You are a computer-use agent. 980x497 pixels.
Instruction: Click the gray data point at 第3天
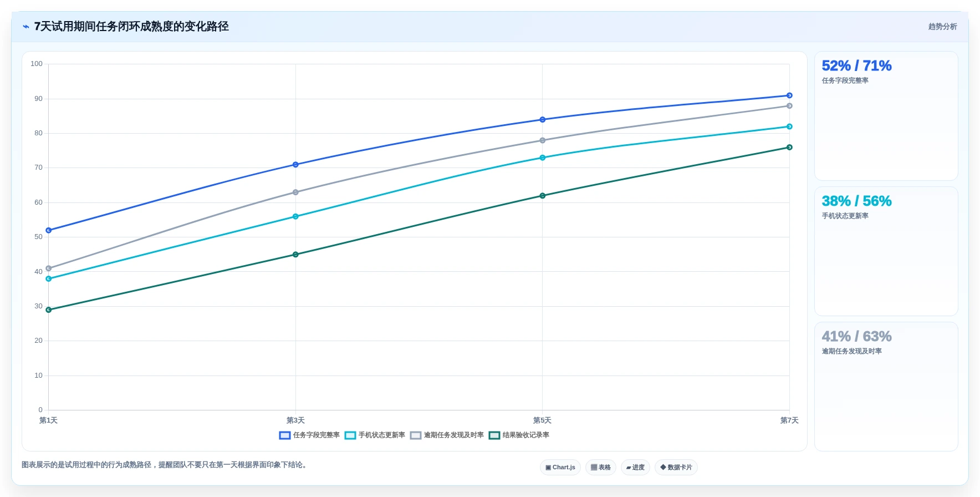pyautogui.click(x=295, y=192)
